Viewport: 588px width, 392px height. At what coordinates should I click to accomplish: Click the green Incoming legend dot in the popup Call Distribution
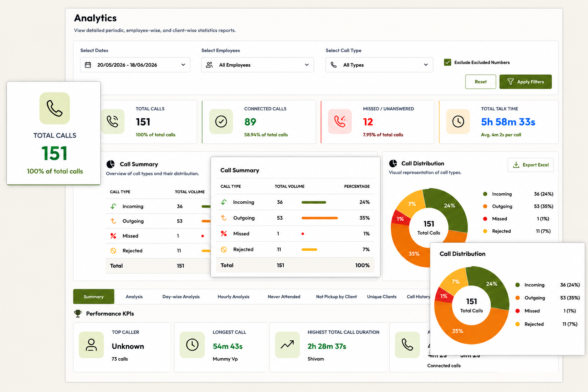[x=518, y=285]
